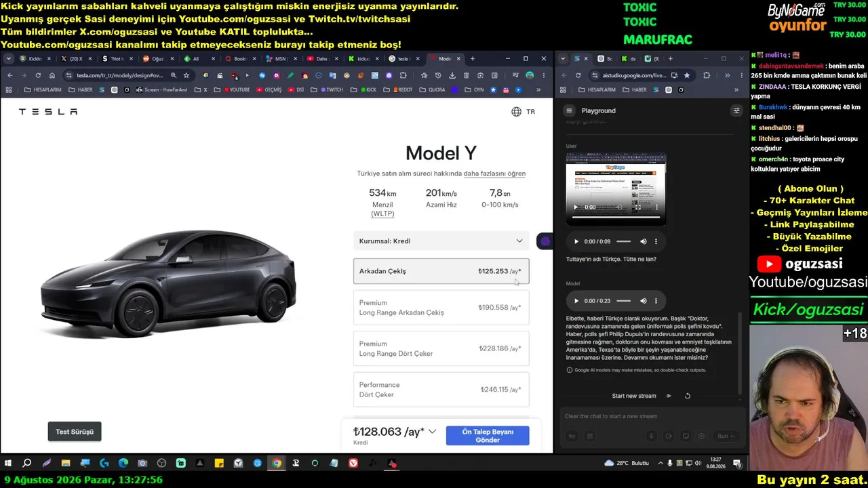Open the extensions puzzle icon in AI Studio window
Image resolution: width=868 pixels, height=488 pixels.
click(x=707, y=75)
